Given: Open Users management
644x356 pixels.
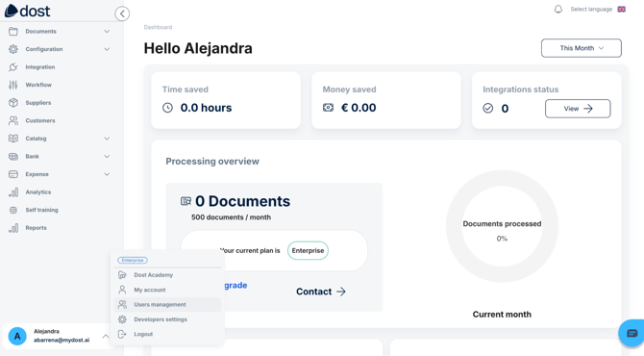Looking at the screenshot, I should coord(167,305).
